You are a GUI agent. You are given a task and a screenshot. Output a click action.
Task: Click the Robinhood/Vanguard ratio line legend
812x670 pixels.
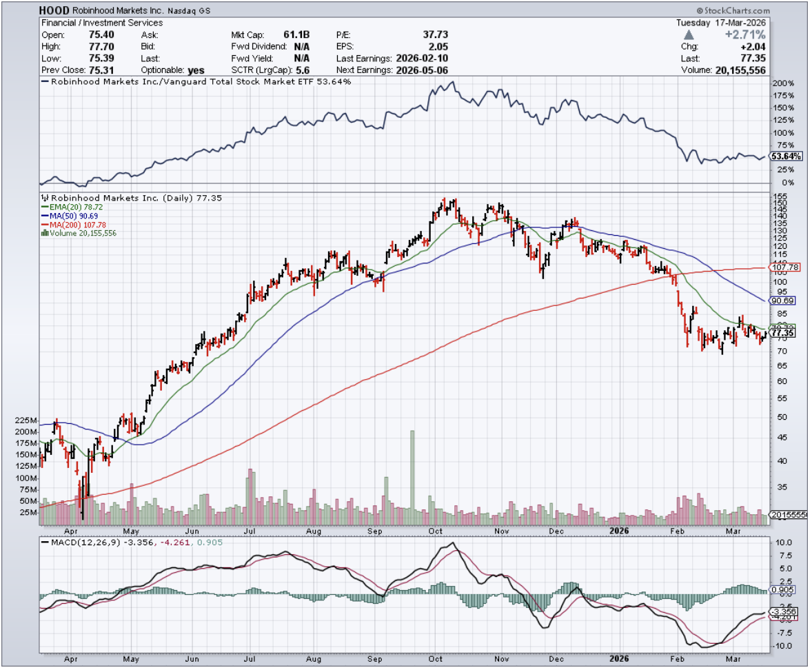(x=196, y=81)
